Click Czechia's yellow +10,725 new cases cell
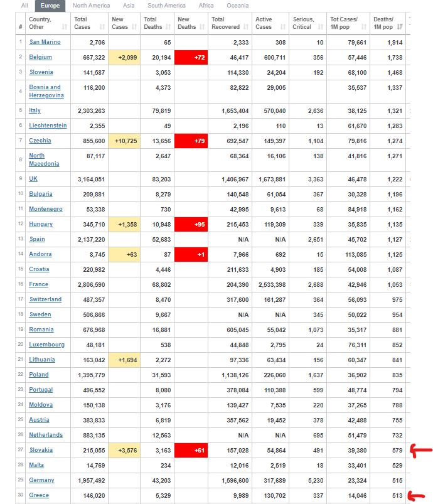 coord(124,141)
